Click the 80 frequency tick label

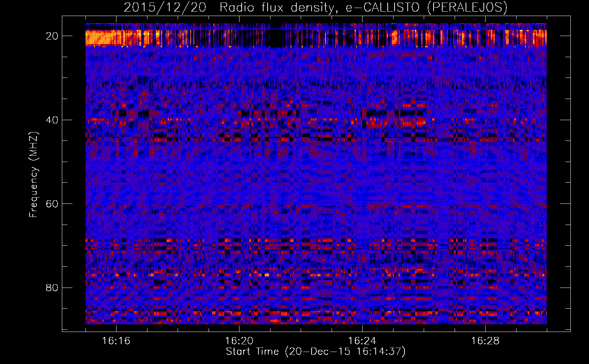point(52,288)
